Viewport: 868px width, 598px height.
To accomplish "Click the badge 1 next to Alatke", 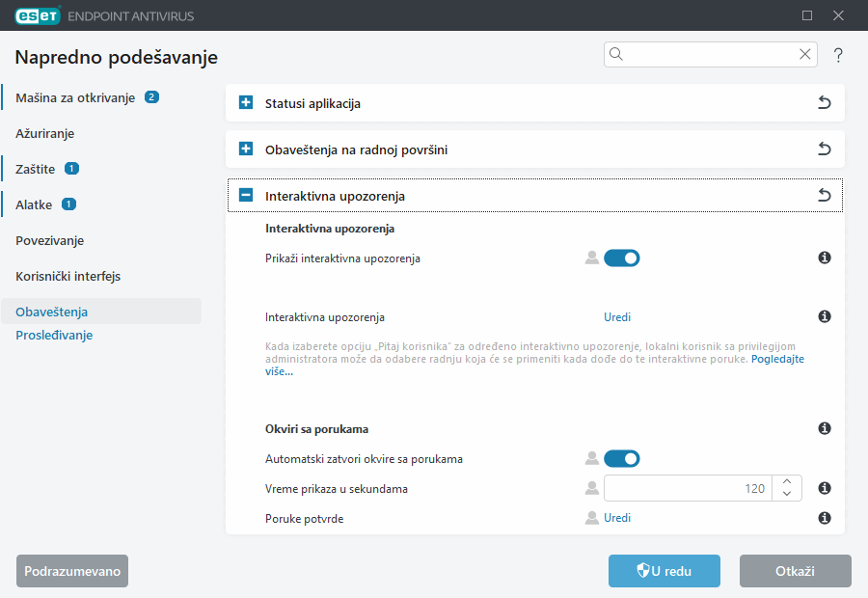I will 68,204.
